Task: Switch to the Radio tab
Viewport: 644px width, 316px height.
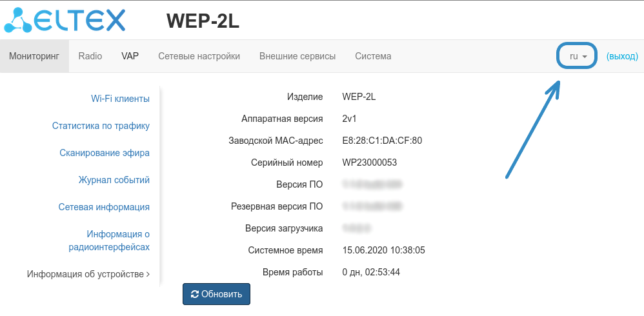Action: pos(90,56)
